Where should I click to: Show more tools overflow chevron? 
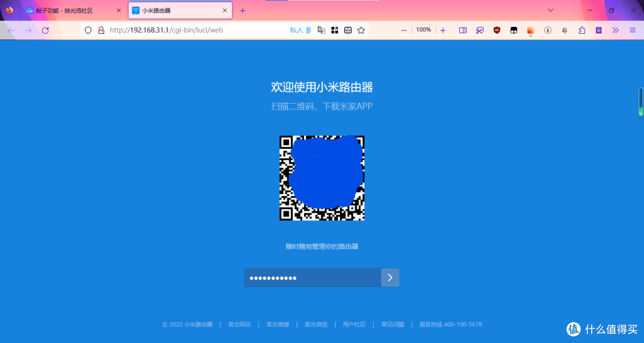click(615, 30)
